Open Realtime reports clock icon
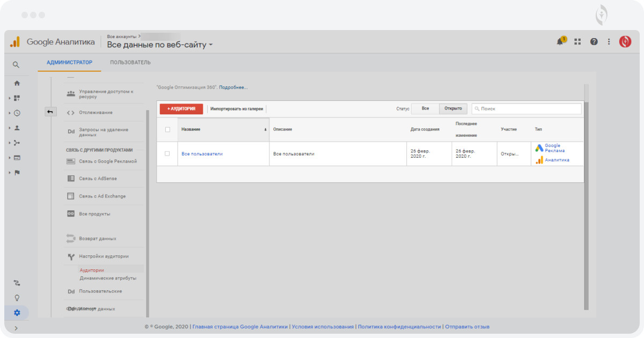Viewport: 644px width, 338px height. pyautogui.click(x=17, y=113)
